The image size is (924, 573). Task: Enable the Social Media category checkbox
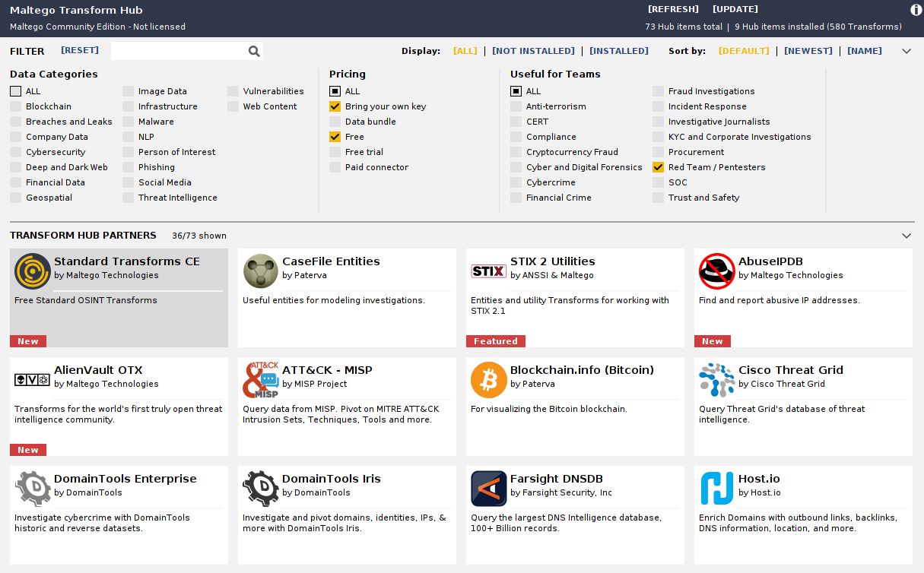[x=129, y=182]
